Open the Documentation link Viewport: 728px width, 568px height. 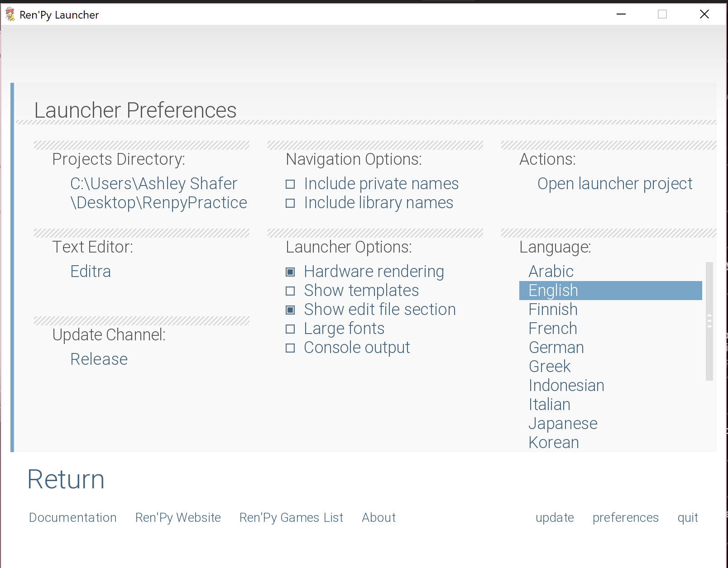coord(72,518)
